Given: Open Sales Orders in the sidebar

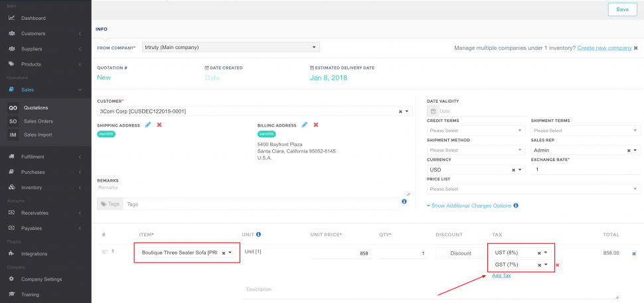Looking at the screenshot, I should 39,121.
